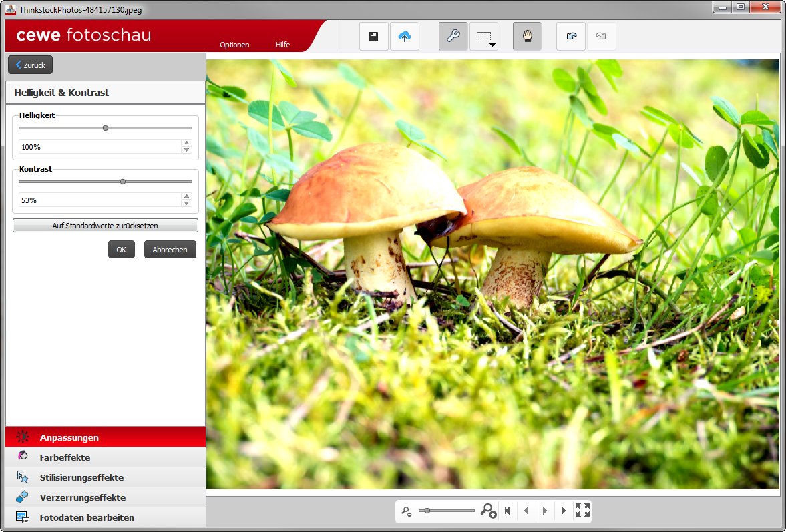Click the Helligkeit slider handle
Screen dimensions: 786x532
pos(106,128)
